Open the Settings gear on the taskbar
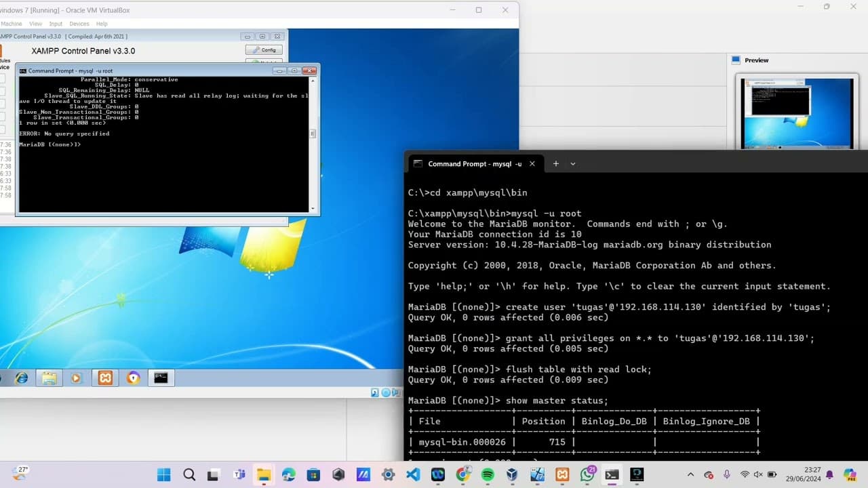Screen dimensions: 868x488 (x=388, y=474)
